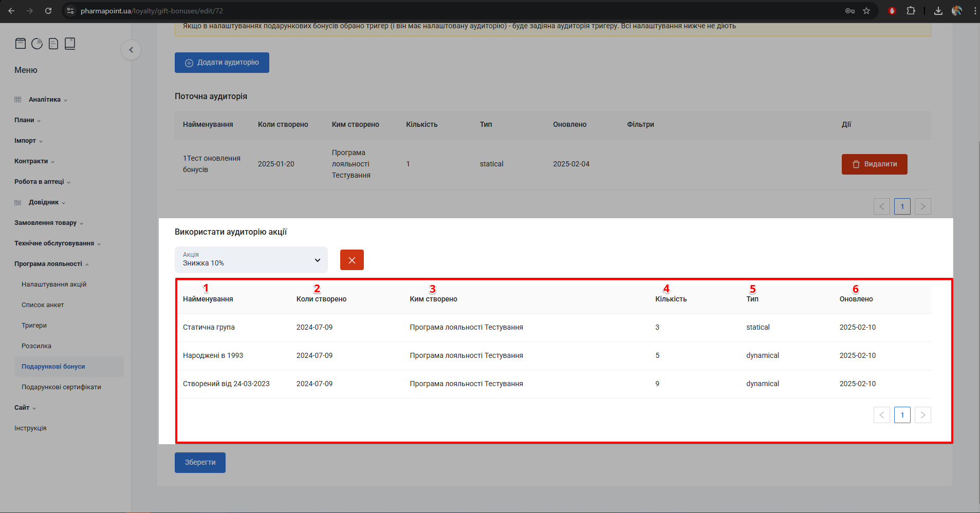Click the Статична група row name
Viewport: 980px width, 513px height.
click(209, 327)
